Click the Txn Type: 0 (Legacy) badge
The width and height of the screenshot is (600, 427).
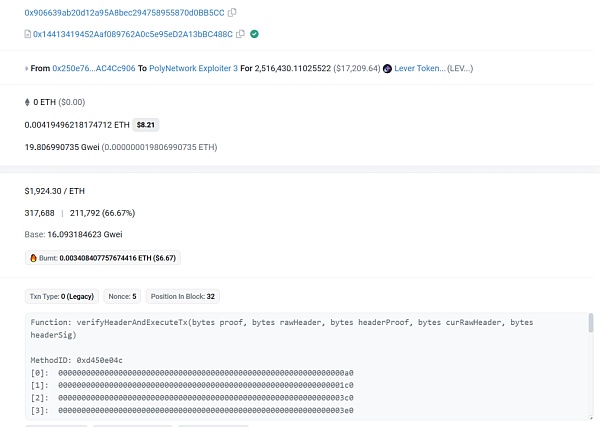(61, 296)
